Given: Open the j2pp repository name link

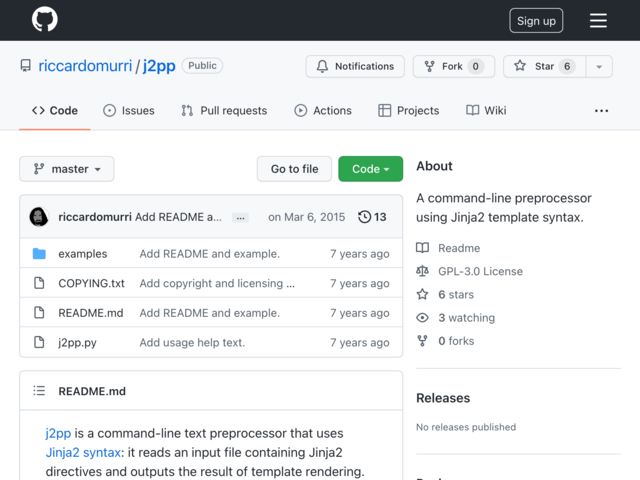Looking at the screenshot, I should pyautogui.click(x=159, y=66).
